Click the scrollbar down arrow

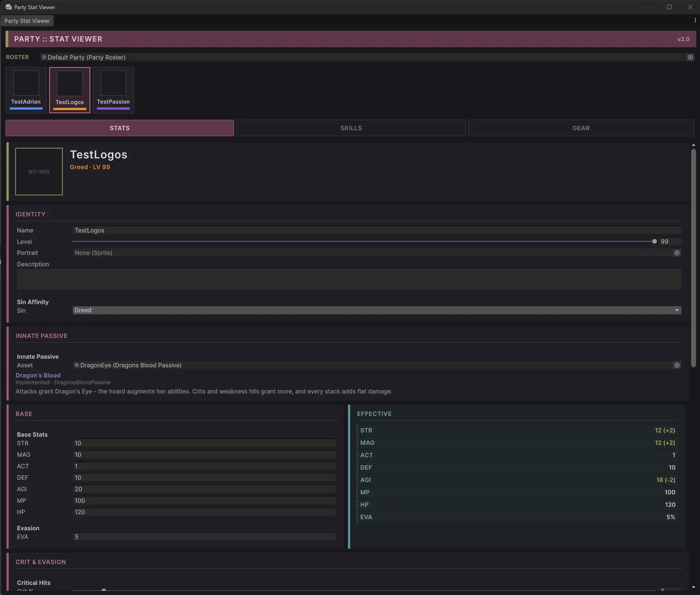(x=693, y=587)
